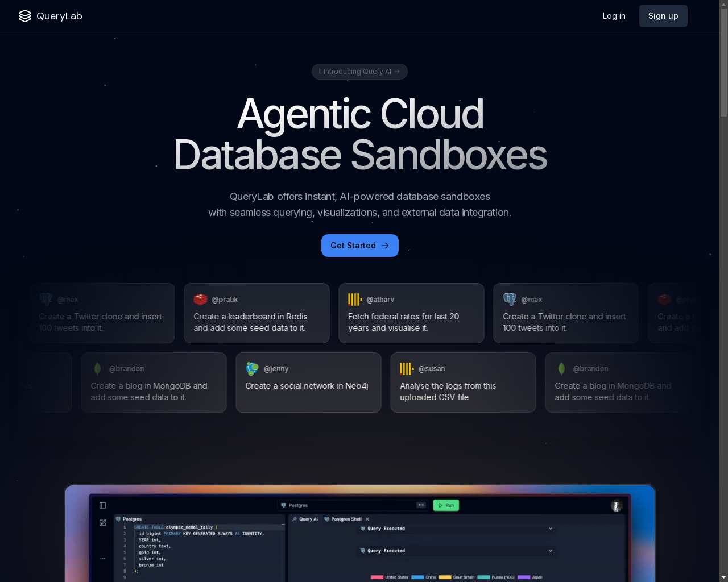Click the @jenny username
728x582 pixels.
276,369
